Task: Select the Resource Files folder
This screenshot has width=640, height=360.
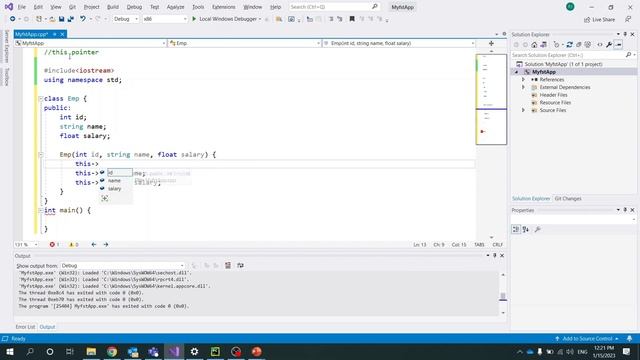Action: [x=555, y=103]
